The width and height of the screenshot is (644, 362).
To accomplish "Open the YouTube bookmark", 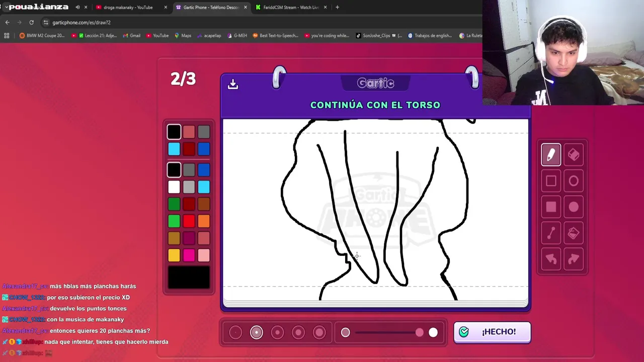I will tap(157, 36).
